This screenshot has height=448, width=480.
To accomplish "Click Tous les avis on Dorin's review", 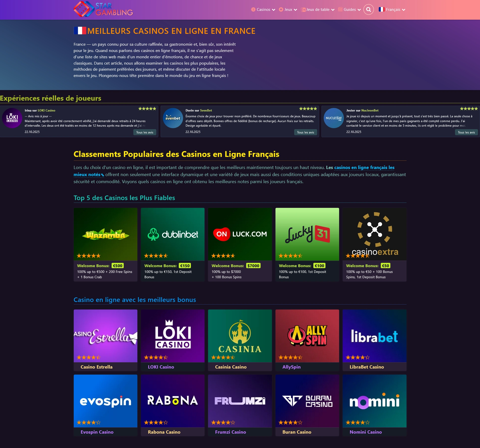I will point(306,132).
